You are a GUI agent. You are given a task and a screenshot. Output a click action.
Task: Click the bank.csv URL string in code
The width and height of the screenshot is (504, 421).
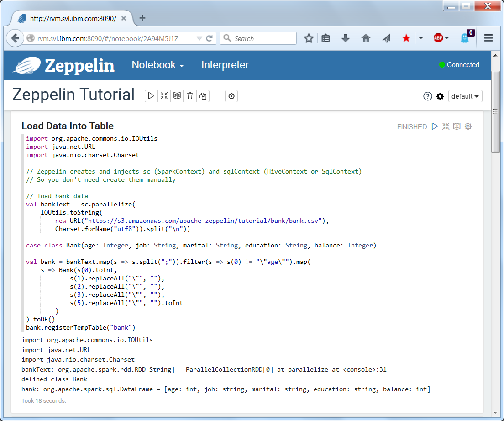203,221
